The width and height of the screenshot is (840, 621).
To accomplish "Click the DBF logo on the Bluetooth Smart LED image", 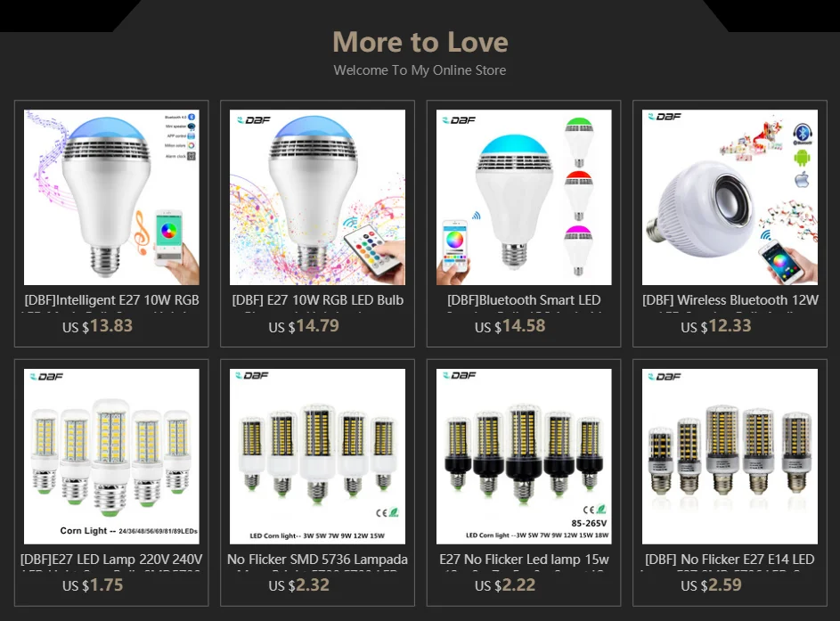I will tap(459, 120).
